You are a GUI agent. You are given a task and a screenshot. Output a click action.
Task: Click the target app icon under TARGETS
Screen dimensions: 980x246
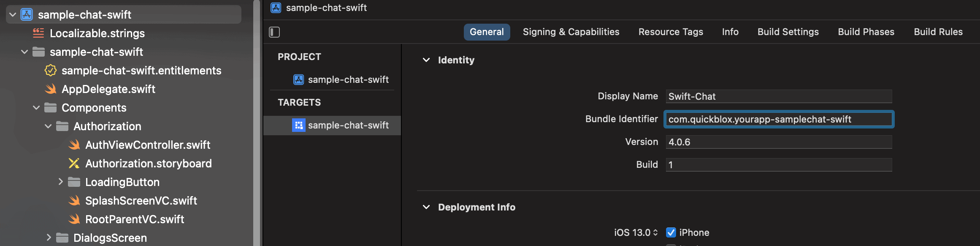[299, 125]
